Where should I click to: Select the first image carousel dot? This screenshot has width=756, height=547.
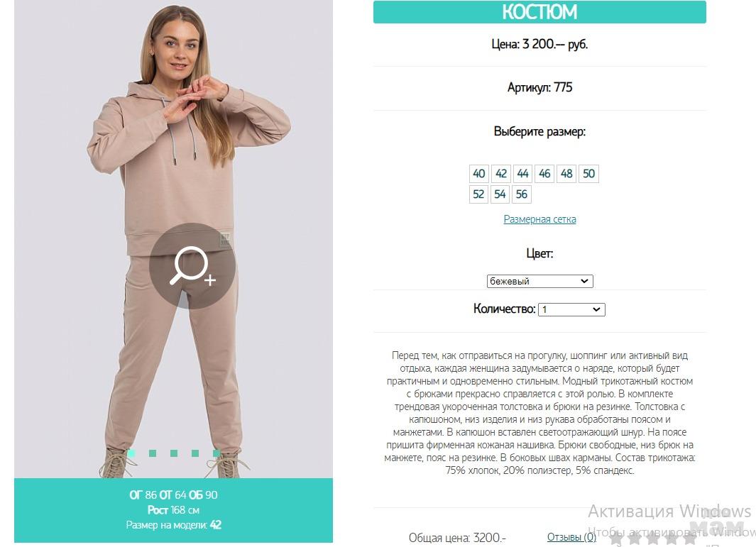(131, 453)
